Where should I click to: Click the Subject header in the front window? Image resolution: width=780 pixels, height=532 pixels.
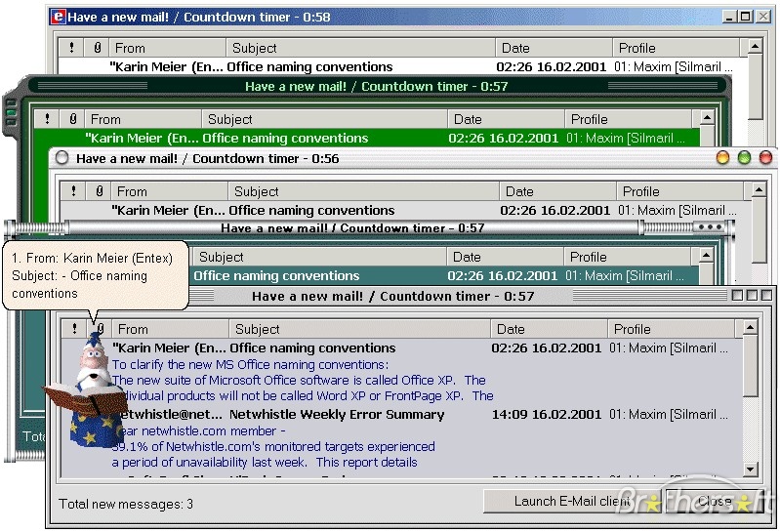point(360,329)
